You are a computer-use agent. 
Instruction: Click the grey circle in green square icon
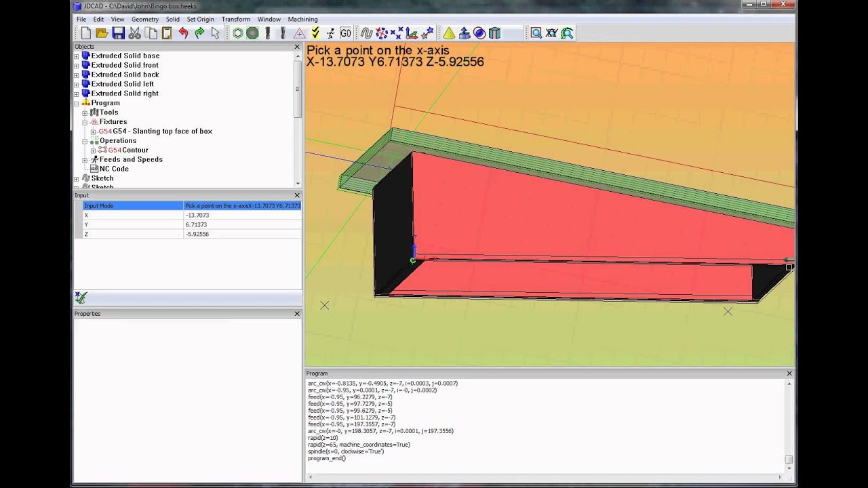[x=252, y=33]
